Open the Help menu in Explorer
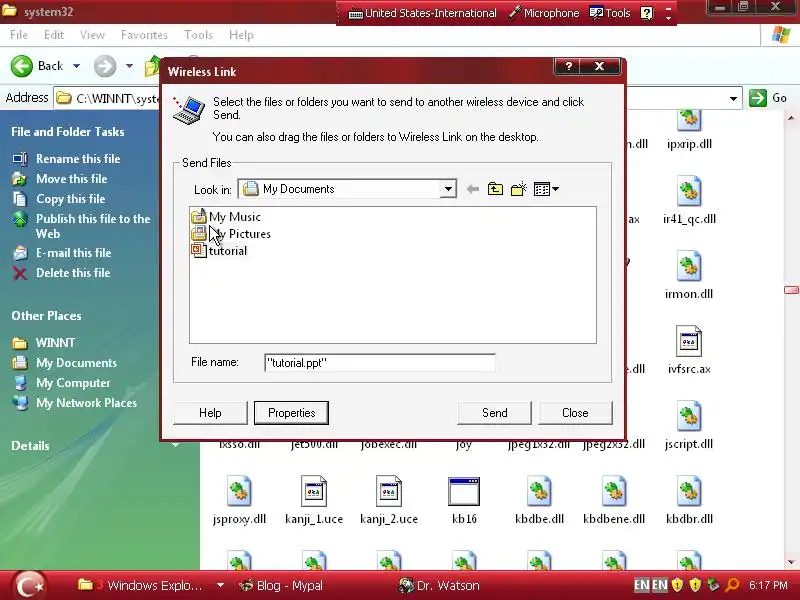The width and height of the screenshot is (800, 600). click(241, 35)
